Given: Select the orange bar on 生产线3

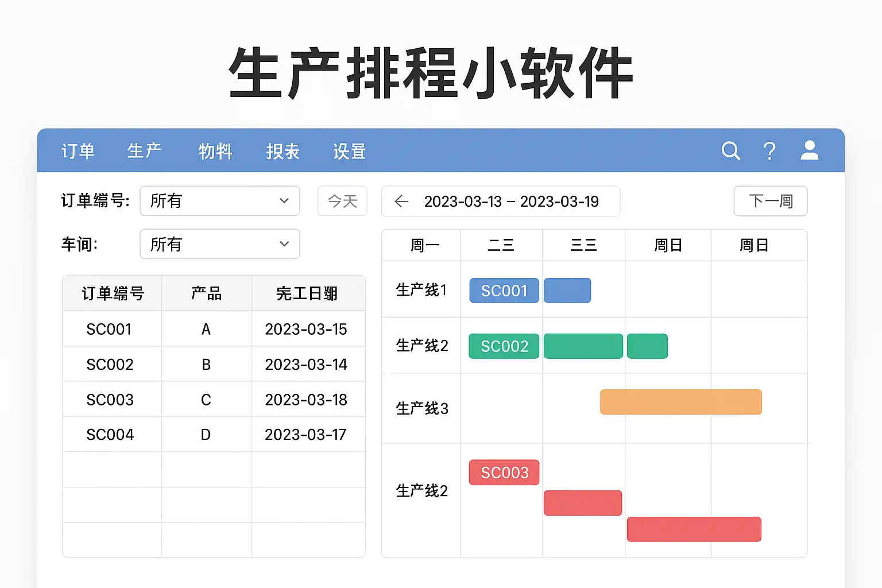Looking at the screenshot, I should (681, 402).
